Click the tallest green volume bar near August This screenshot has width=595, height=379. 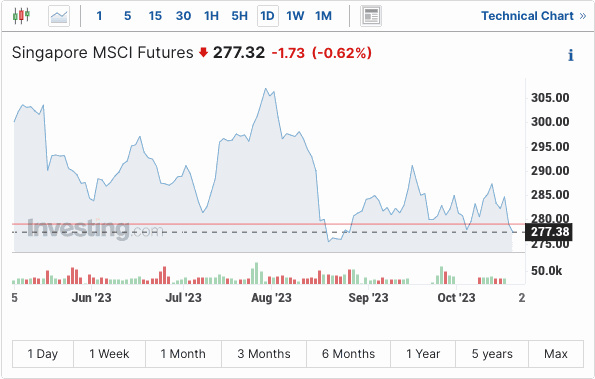pos(257,274)
